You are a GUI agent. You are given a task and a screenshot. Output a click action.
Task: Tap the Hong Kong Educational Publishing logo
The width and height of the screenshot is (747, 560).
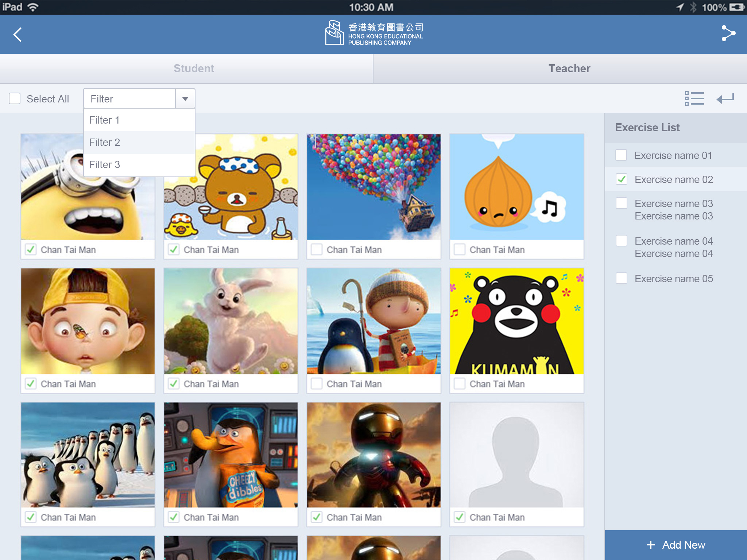pos(374,33)
